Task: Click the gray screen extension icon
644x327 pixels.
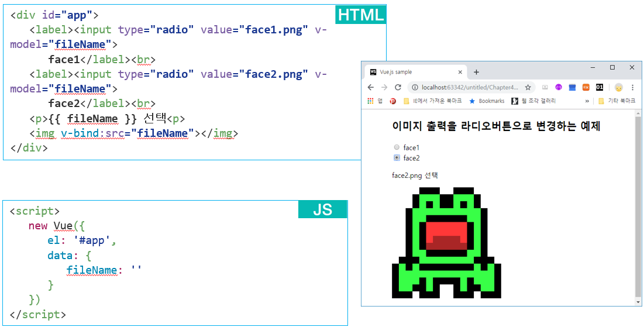Action: (545, 87)
